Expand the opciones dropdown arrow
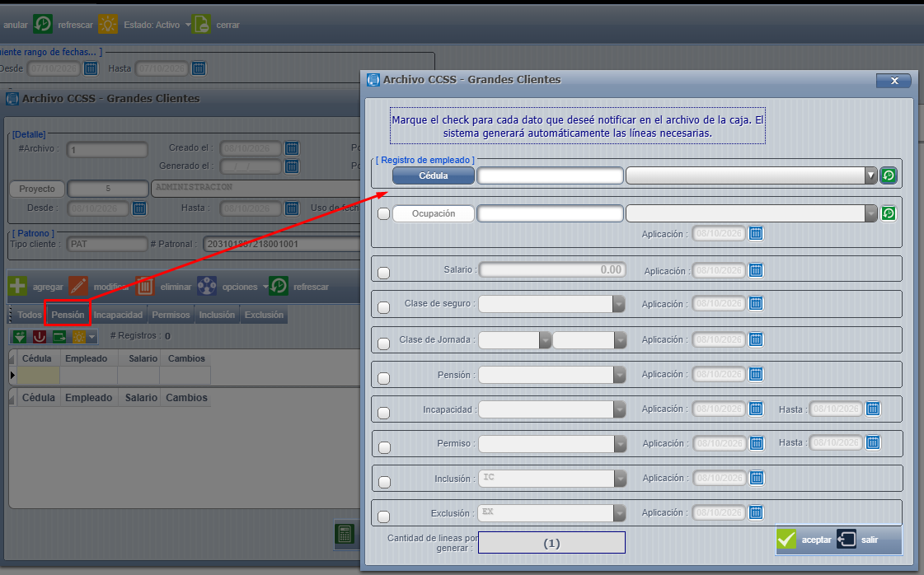Screen dimensions: 924x575 265,287
